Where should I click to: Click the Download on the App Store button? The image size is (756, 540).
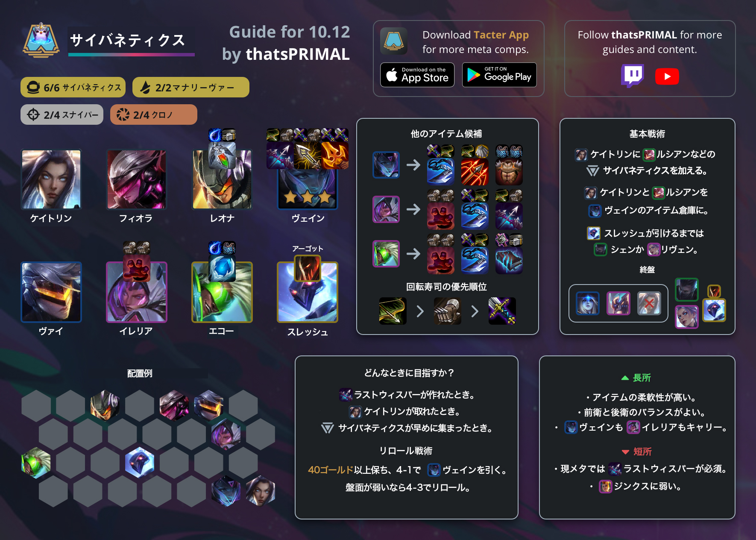coord(417,75)
